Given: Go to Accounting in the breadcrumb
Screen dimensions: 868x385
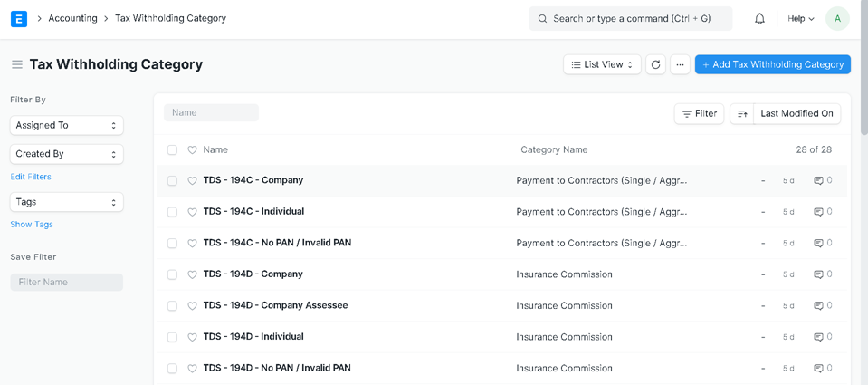Looking at the screenshot, I should click(72, 18).
